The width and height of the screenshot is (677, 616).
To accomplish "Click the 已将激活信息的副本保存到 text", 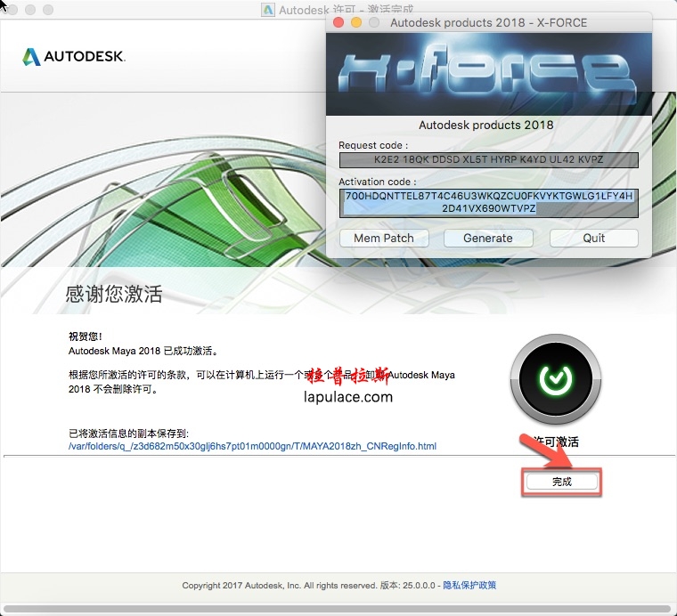I will [x=128, y=434].
